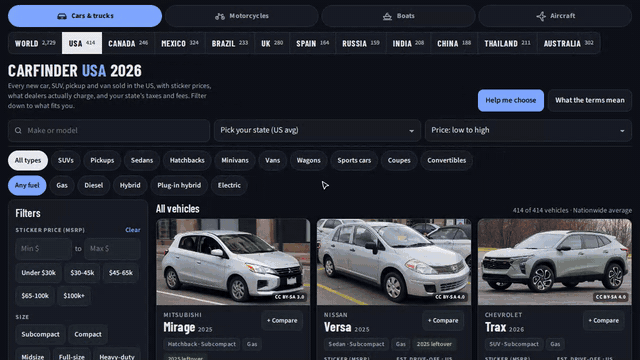The height and width of the screenshot is (360, 640).
Task: Filter by Sedans
Action: click(142, 160)
